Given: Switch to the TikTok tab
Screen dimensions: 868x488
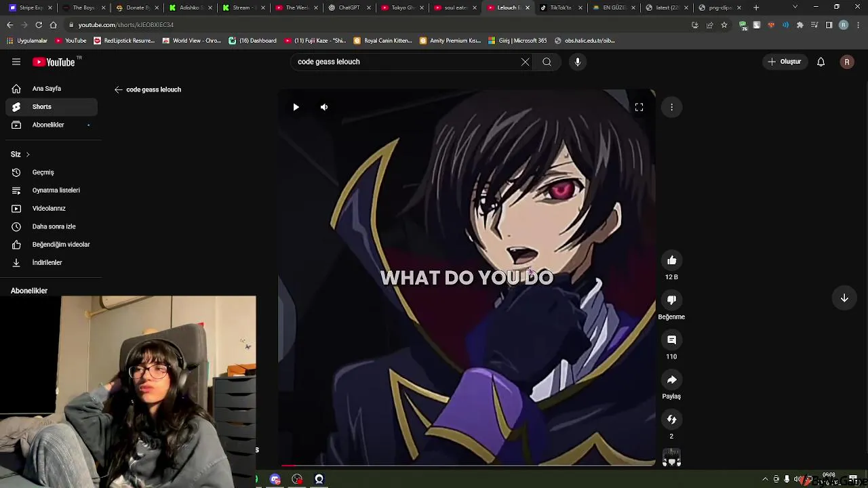Looking at the screenshot, I should point(561,7).
